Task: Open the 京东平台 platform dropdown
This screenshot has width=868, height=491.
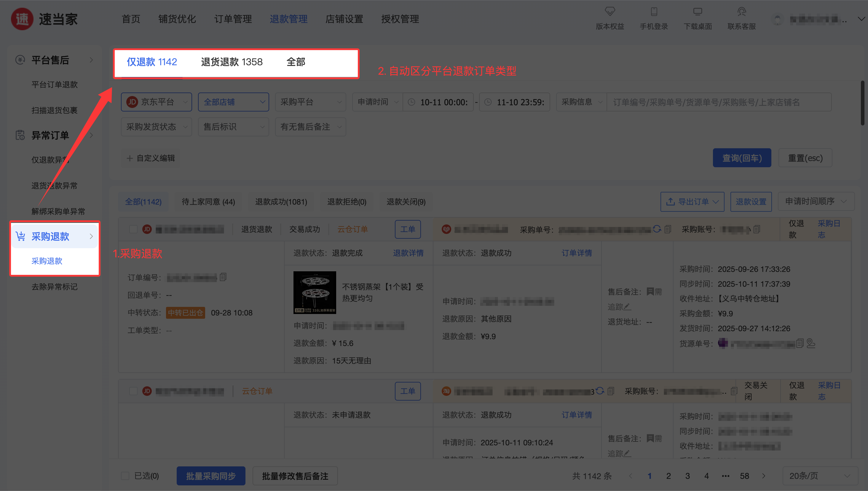Action: 157,102
